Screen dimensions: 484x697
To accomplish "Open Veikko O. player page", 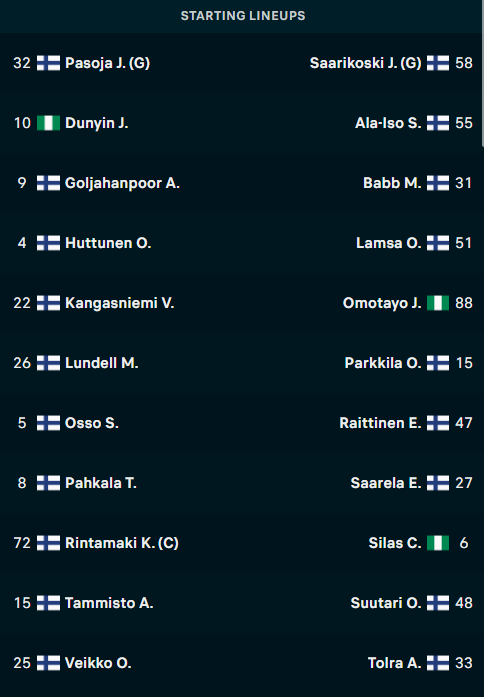I will point(98,663).
